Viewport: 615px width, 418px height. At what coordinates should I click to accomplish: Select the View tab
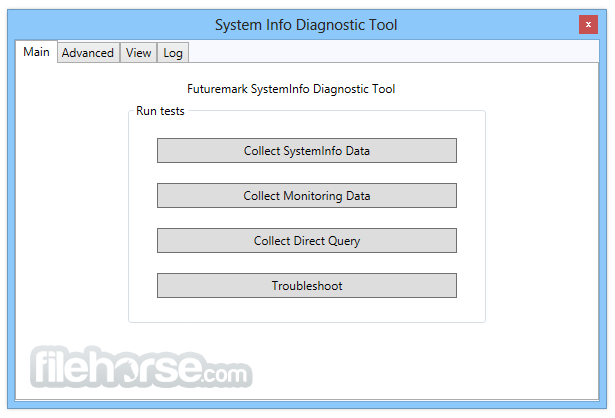point(138,53)
